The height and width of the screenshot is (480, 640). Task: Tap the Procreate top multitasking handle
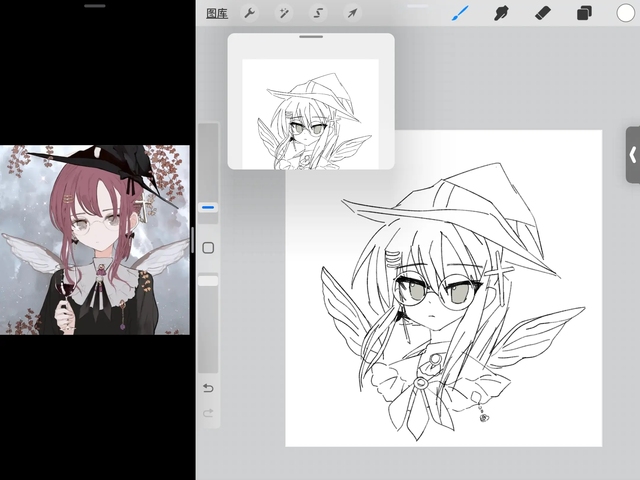coord(418,6)
